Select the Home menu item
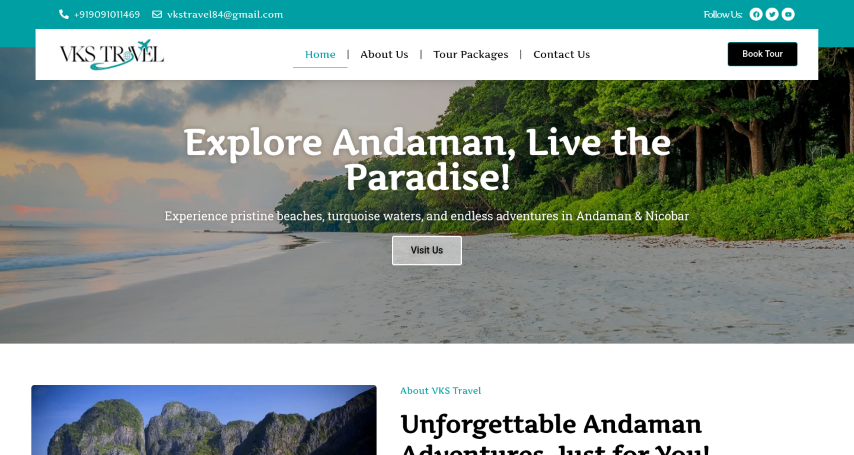Image resolution: width=854 pixels, height=455 pixels. (320, 54)
